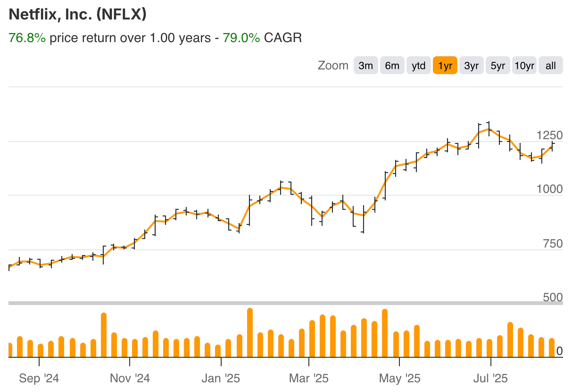Click the May '25 axis label
Image resolution: width=569 pixels, height=392 pixels.
point(400,378)
